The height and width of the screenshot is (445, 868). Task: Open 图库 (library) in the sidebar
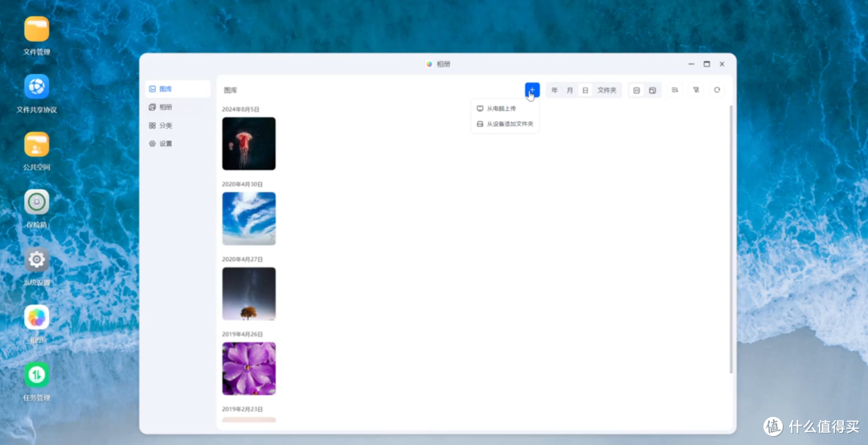(178, 89)
